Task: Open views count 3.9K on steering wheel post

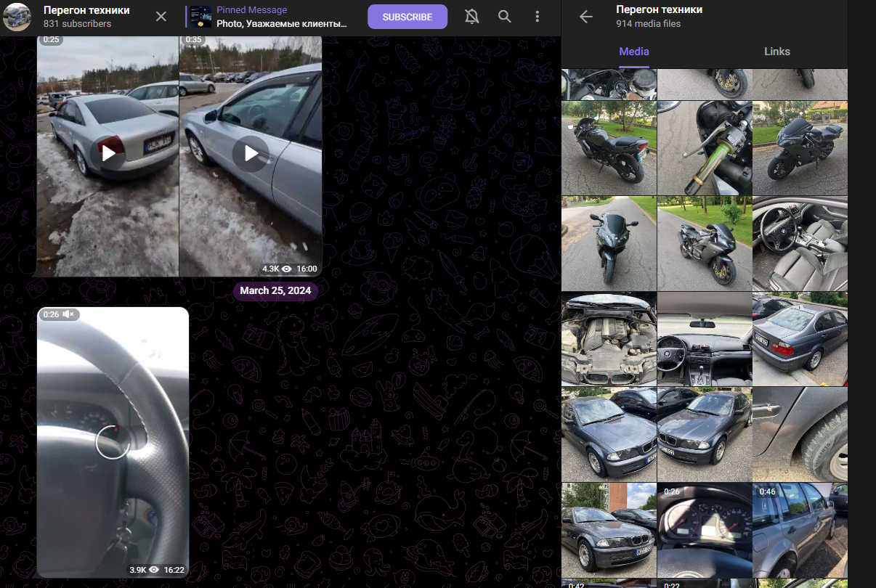Action: (144, 570)
